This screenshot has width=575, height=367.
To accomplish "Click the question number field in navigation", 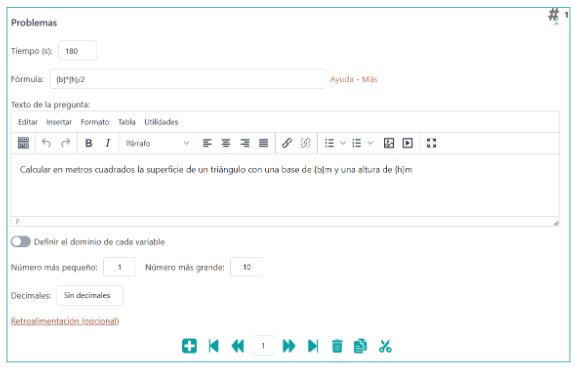I will pyautogui.click(x=263, y=346).
